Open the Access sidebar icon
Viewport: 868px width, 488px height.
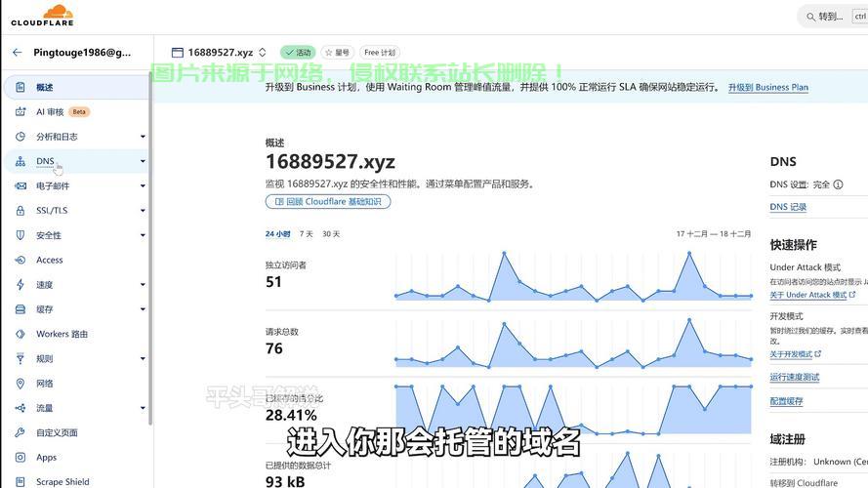[21, 261]
